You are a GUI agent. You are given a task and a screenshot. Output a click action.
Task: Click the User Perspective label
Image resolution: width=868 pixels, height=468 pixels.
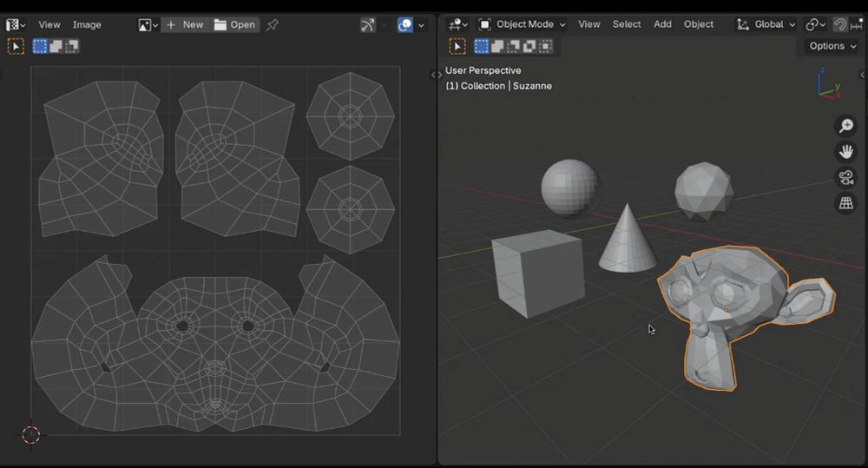[x=483, y=70]
